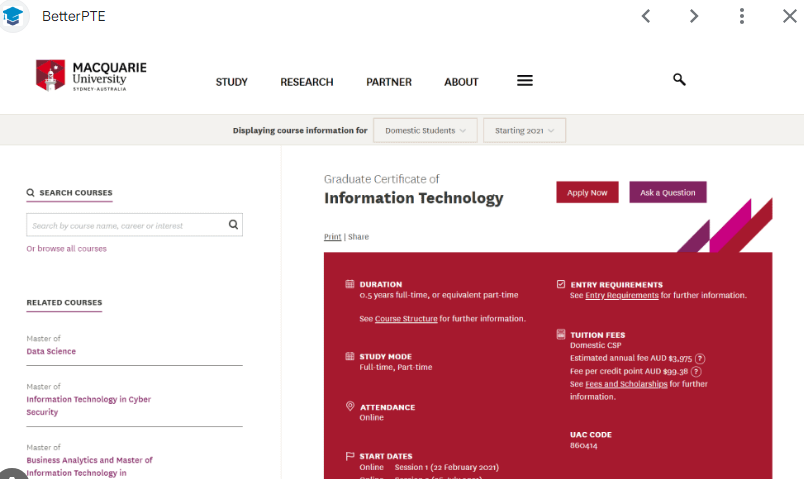The image size is (804, 479).
Task: Open the ABOUT menu
Action: point(461,82)
